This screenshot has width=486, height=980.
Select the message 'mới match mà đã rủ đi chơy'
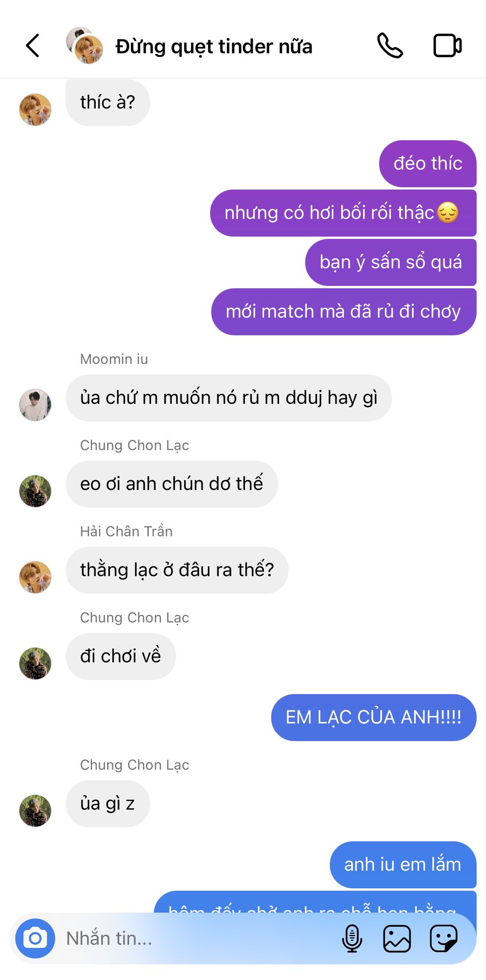[x=343, y=311]
